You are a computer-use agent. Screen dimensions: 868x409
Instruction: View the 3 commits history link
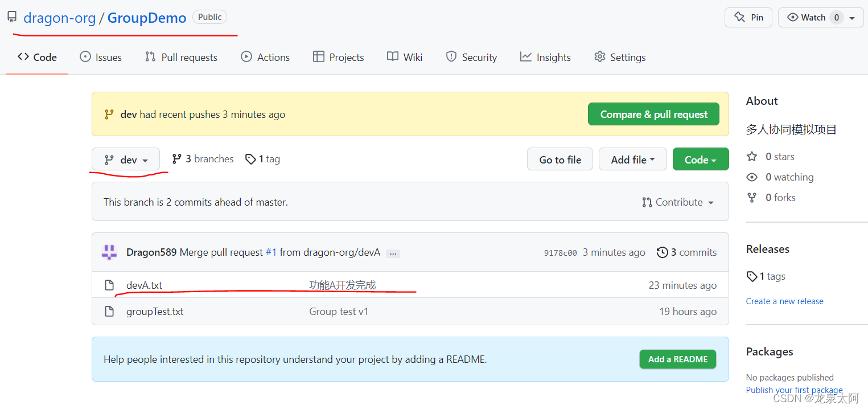(x=687, y=252)
